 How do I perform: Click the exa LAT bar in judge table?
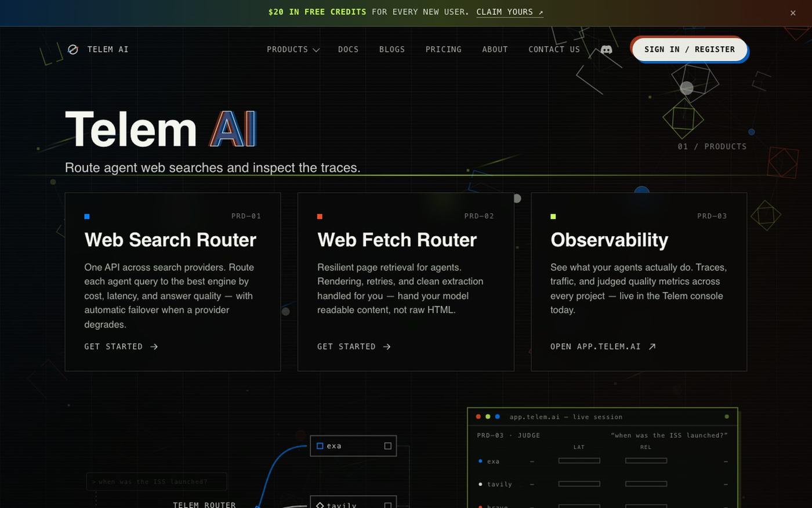click(x=579, y=460)
